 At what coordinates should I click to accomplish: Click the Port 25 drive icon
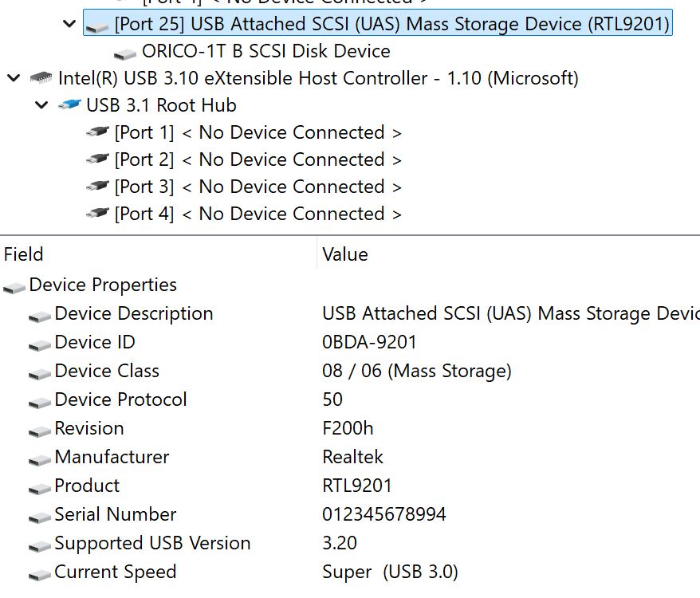coord(97,26)
